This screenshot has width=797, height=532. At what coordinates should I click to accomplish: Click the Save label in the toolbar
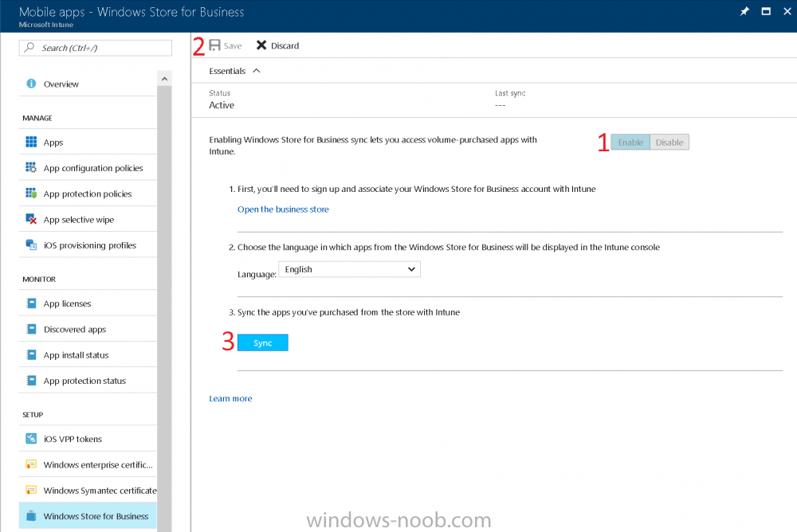(x=233, y=45)
